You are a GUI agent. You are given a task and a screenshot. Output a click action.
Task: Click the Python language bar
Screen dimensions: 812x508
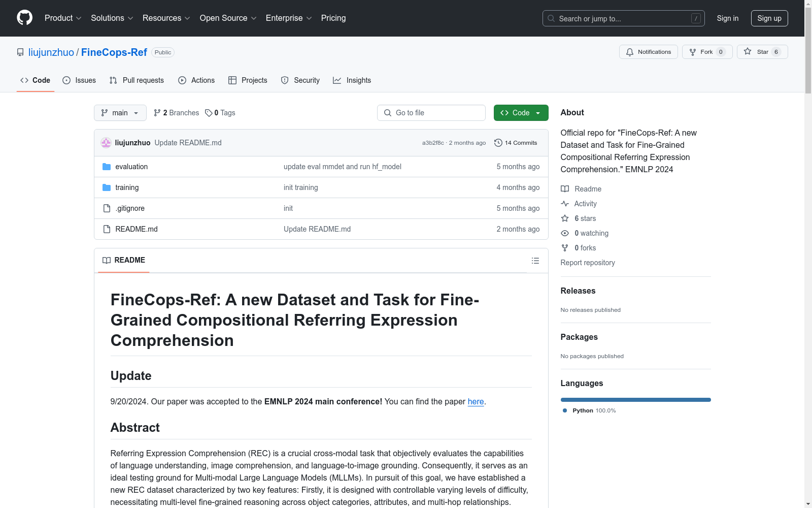pyautogui.click(x=636, y=400)
